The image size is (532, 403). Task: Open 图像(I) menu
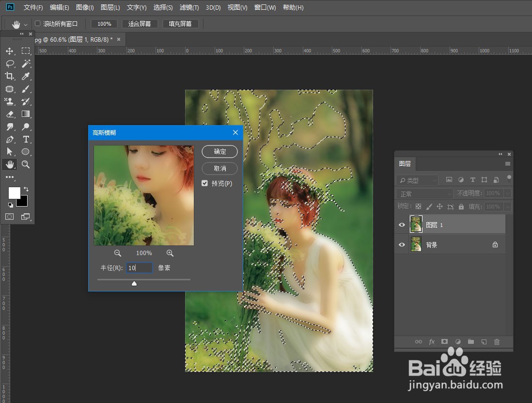point(85,7)
